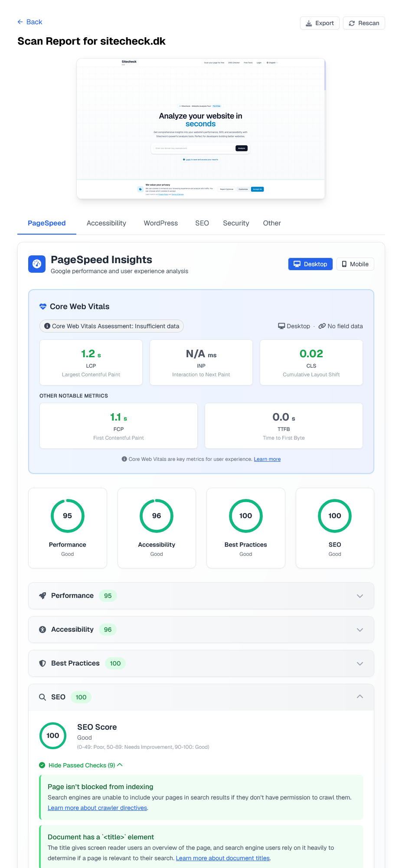Click the Core Web Vitals heartbeat icon
The image size is (402, 868).
[x=43, y=307]
